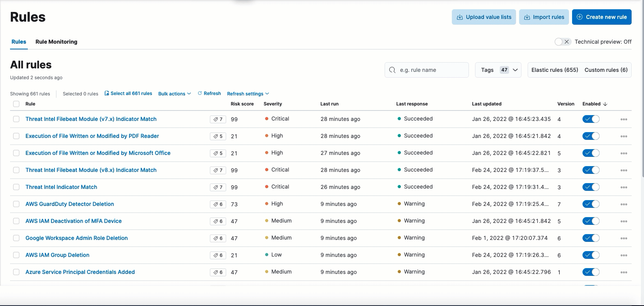
Task: Open actions menu for AWS GuardDuty Detector Deletion
Action: (x=624, y=204)
